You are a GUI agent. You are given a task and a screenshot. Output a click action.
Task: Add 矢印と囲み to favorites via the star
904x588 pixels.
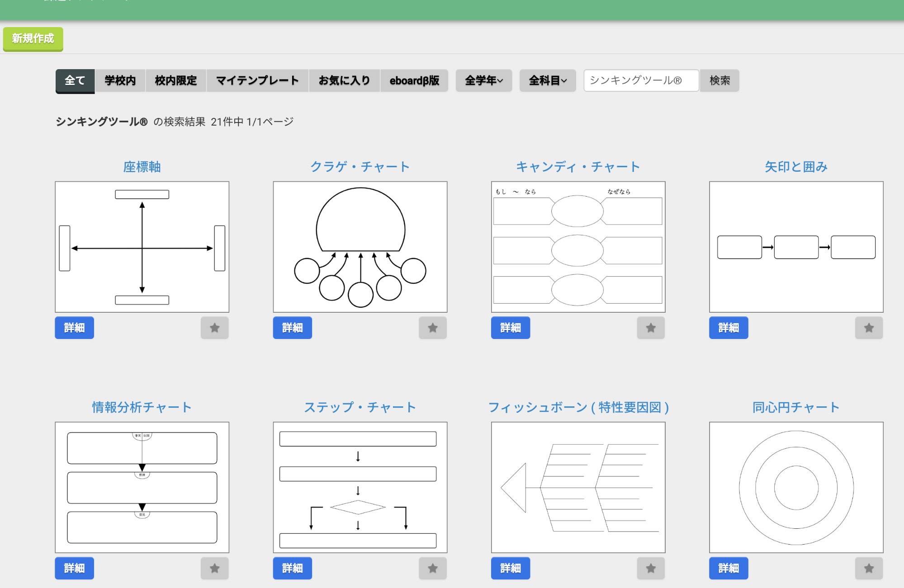[868, 328]
